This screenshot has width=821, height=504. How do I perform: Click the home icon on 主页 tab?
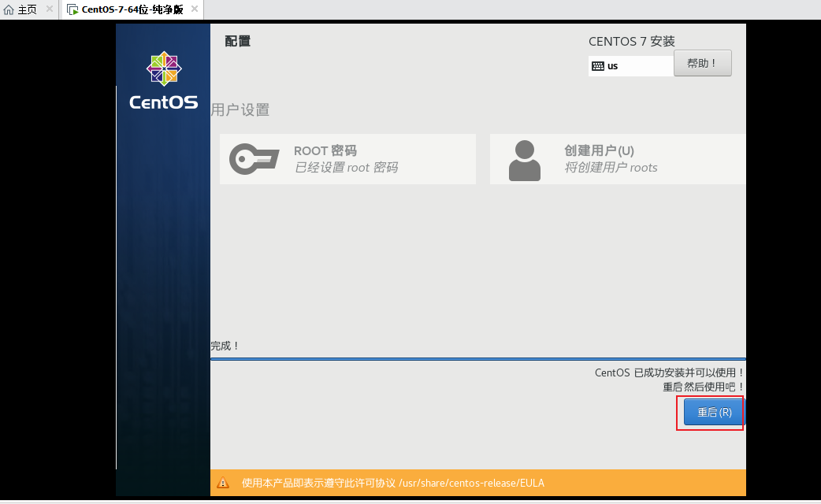pyautogui.click(x=9, y=9)
